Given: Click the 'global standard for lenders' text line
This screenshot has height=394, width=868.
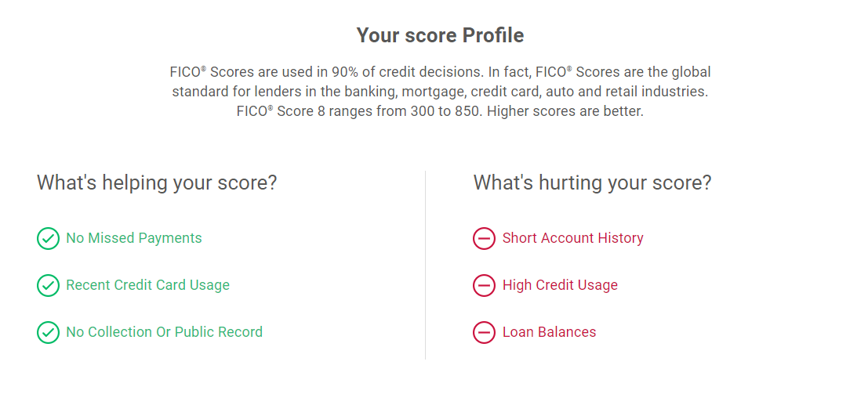Looking at the screenshot, I should [x=440, y=92].
